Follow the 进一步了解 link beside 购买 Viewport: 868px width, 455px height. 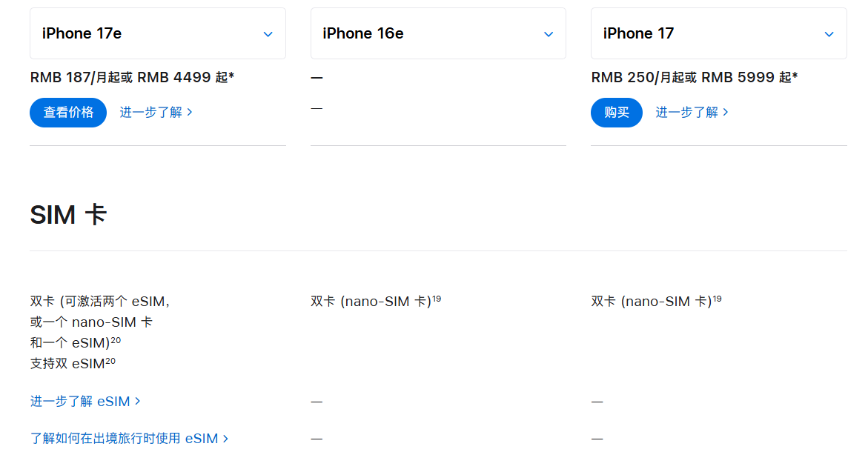[x=692, y=112]
